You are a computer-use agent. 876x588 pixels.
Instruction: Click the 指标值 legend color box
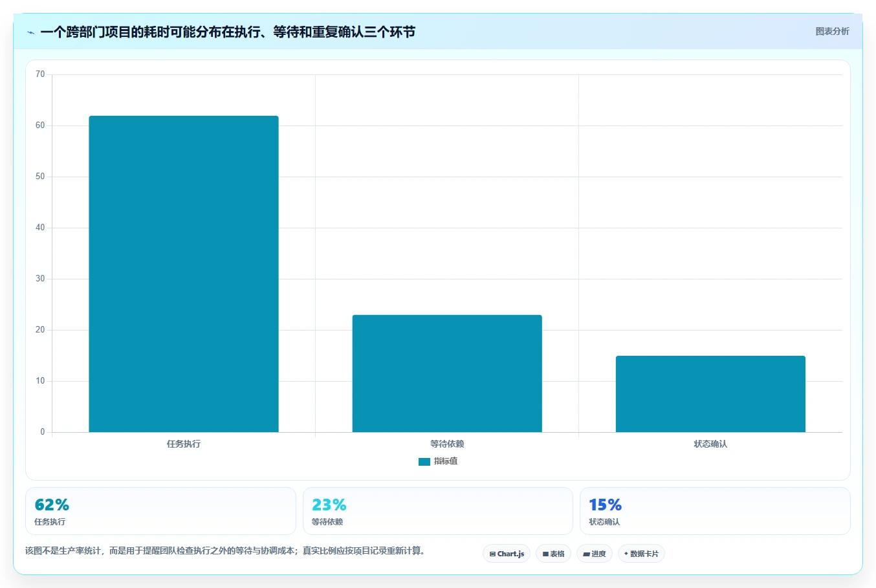click(424, 462)
